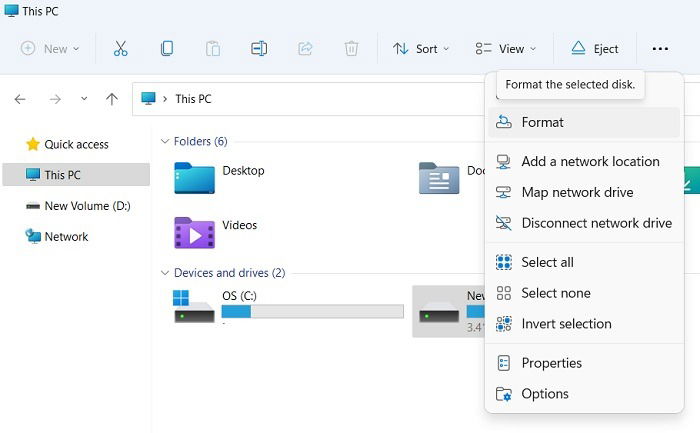This screenshot has width=700, height=433.
Task: Click the Cut scissors icon
Action: [121, 48]
